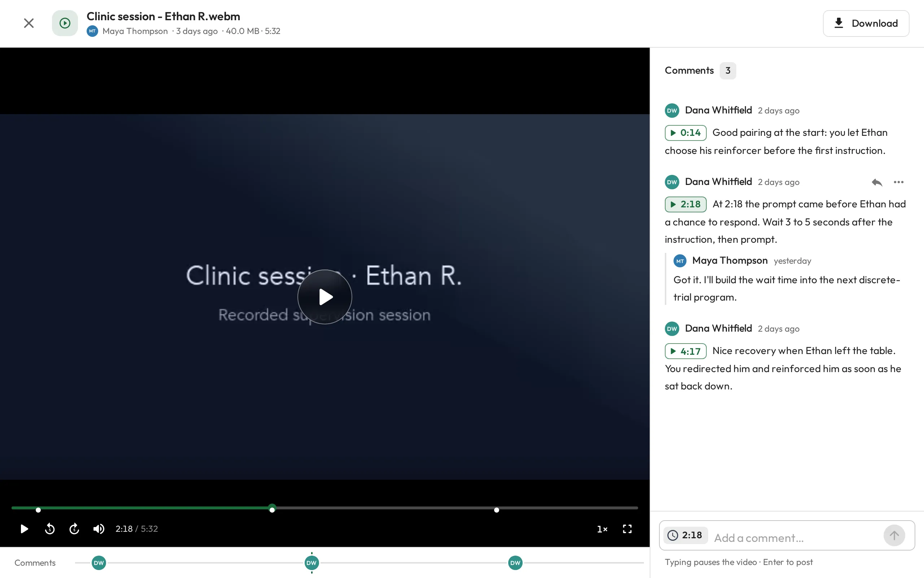Click the last comment dot on seek bar
The height and width of the screenshot is (578, 924).
(x=496, y=510)
